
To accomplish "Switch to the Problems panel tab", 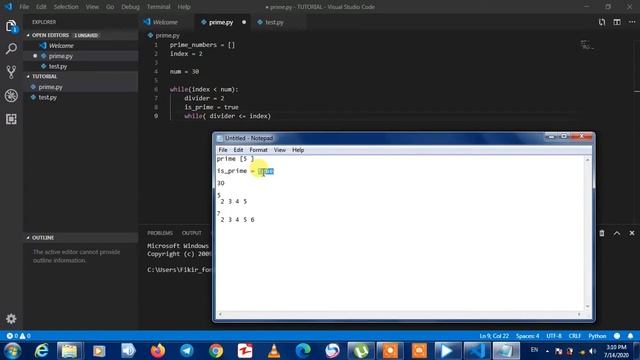I will click(x=160, y=233).
